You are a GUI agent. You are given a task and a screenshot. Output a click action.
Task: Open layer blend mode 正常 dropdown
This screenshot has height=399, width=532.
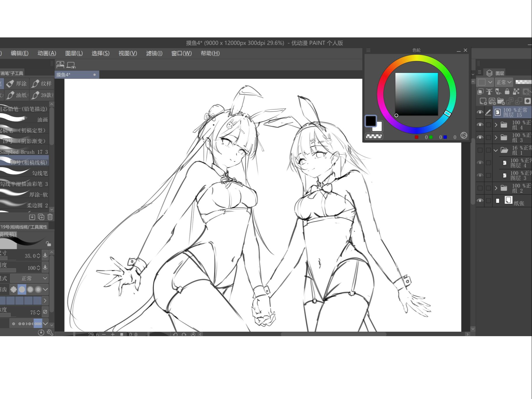504,82
